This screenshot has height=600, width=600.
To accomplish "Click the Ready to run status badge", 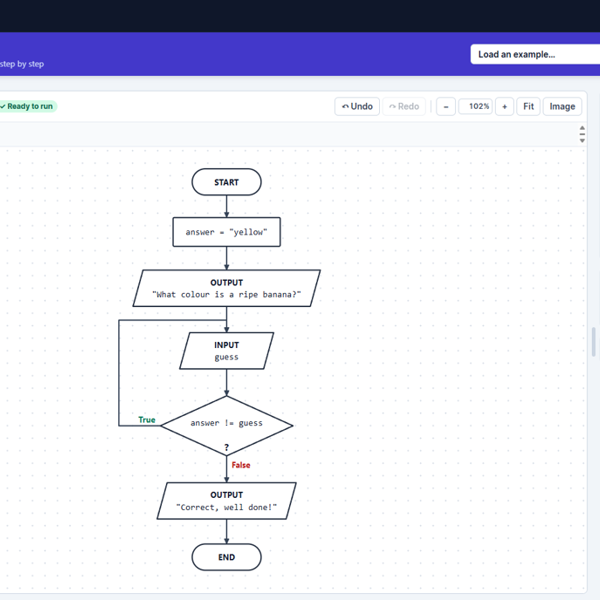I will click(28, 106).
